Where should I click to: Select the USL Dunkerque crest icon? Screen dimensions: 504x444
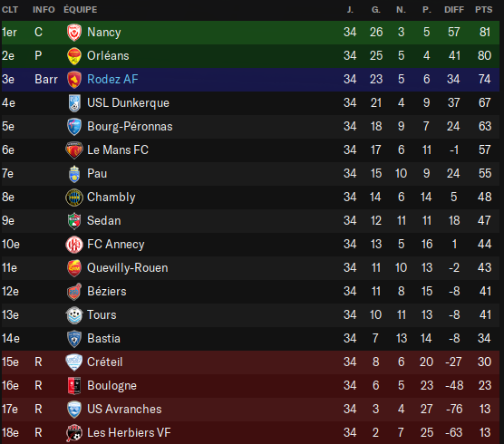(74, 103)
